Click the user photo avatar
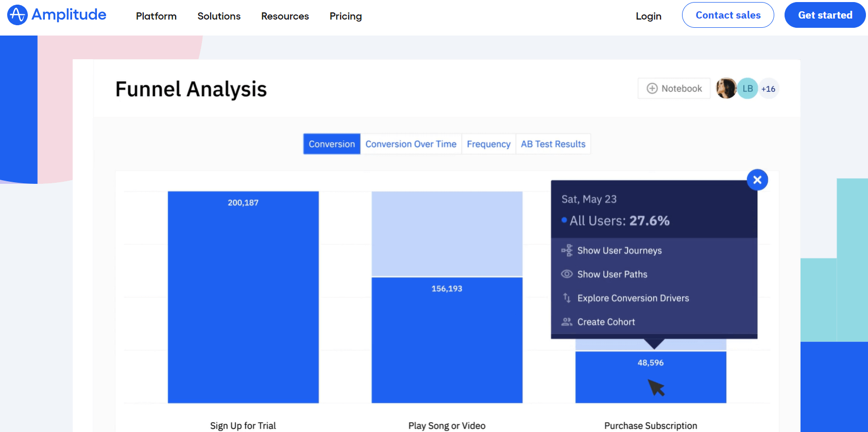 click(x=726, y=89)
